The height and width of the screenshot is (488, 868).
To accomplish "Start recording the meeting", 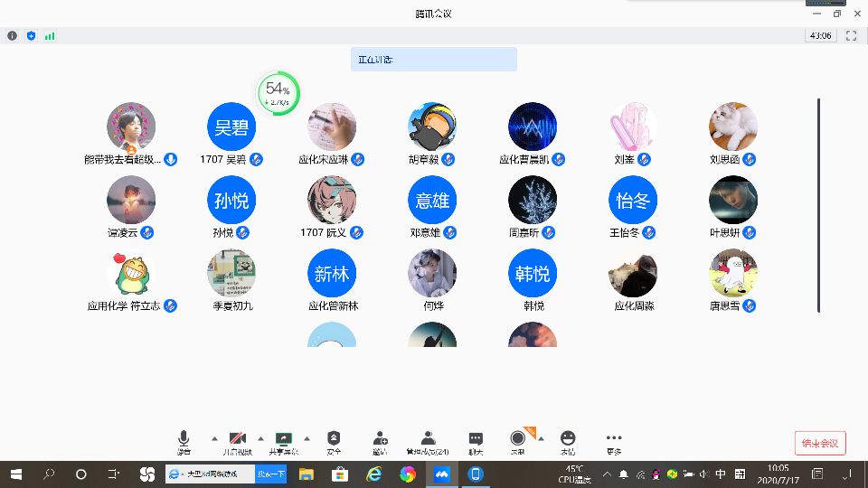I will [x=518, y=439].
